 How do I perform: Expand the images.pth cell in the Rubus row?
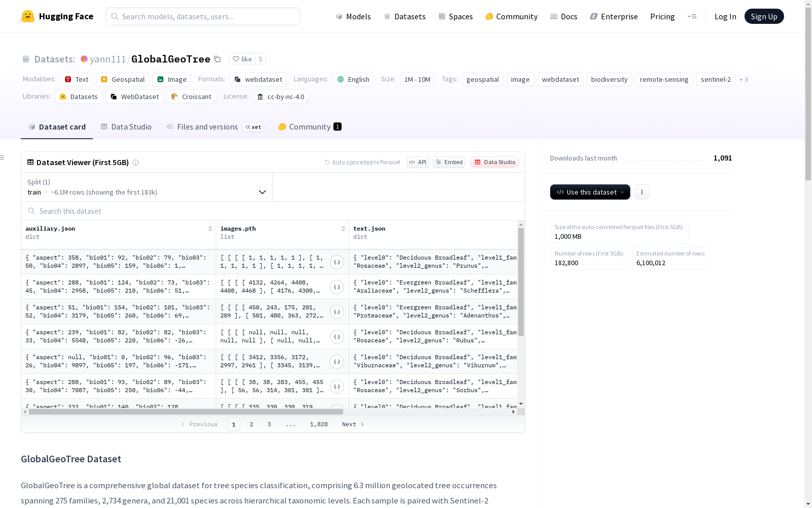tap(337, 337)
